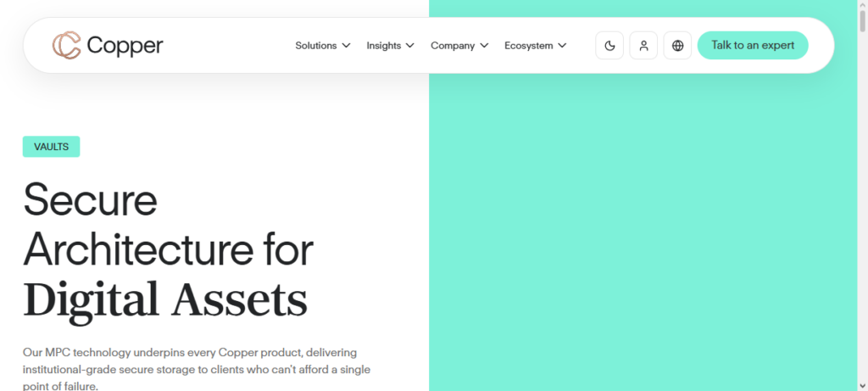Open the Solutions menu

pyautogui.click(x=323, y=46)
